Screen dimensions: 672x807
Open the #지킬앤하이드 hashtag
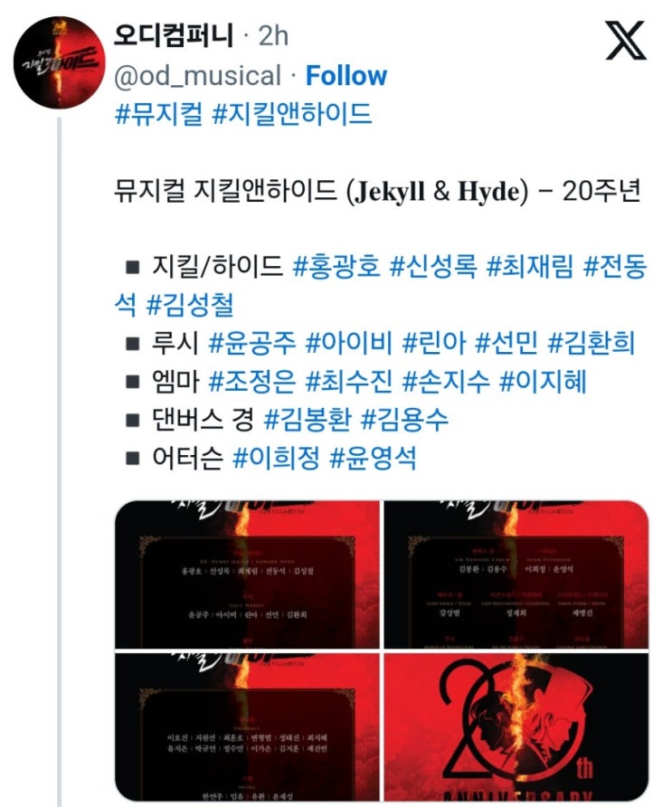(x=292, y=113)
